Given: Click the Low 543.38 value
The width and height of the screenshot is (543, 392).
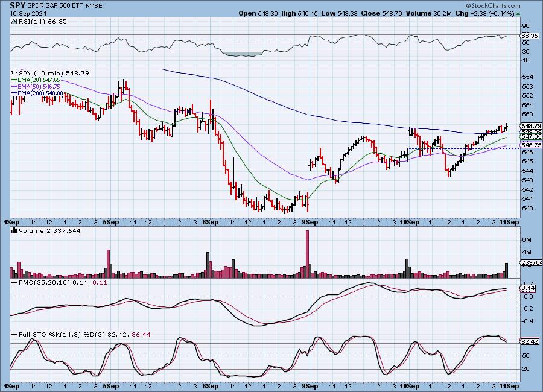Looking at the screenshot, I should tap(339, 13).
